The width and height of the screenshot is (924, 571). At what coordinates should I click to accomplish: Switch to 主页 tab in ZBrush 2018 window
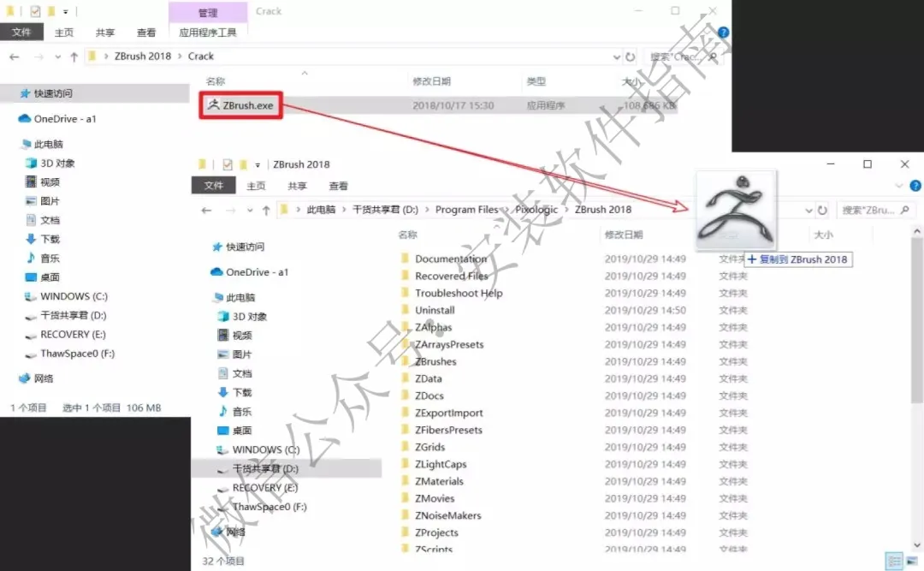pos(256,186)
